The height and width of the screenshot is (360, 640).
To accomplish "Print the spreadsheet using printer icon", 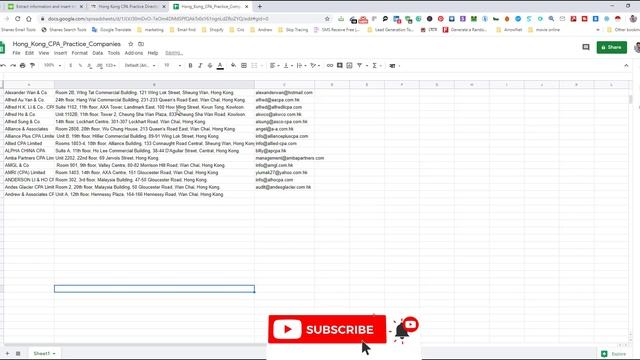I will tap(22, 66).
